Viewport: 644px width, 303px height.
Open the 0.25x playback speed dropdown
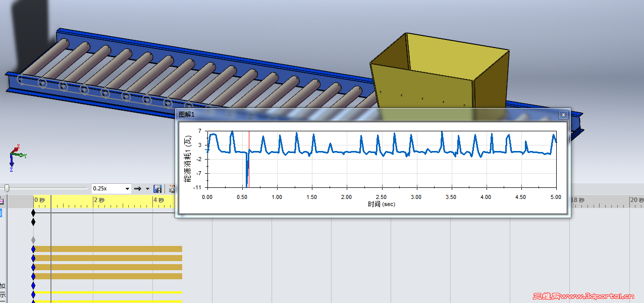127,188
